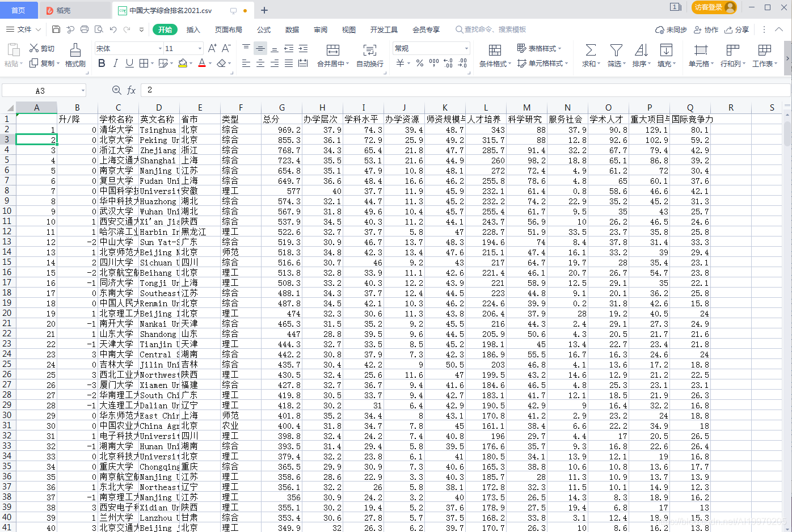Switch to the 视图 (View) tab
This screenshot has width=792, height=532.
pos(349,29)
